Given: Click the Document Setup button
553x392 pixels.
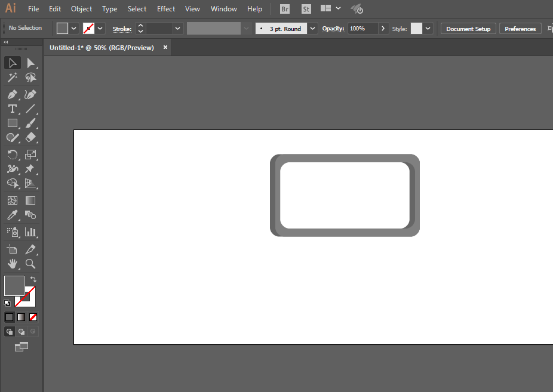Looking at the screenshot, I should click(468, 29).
